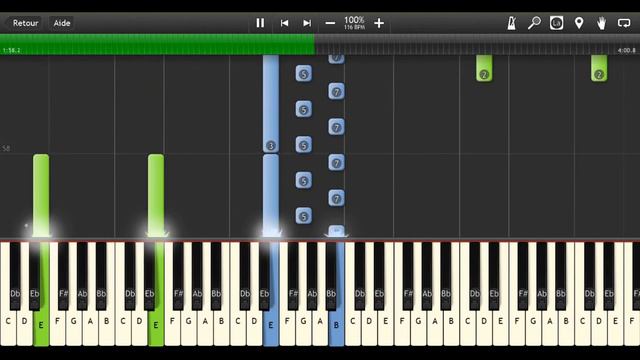The width and height of the screenshot is (640, 360).
Task: Toggle the metronome icon
Action: tap(511, 23)
